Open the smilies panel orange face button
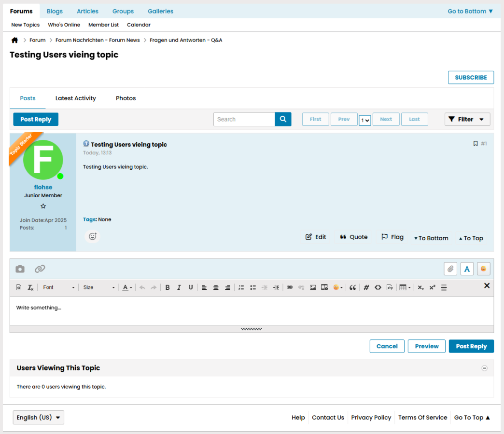504x434 pixels. click(483, 269)
